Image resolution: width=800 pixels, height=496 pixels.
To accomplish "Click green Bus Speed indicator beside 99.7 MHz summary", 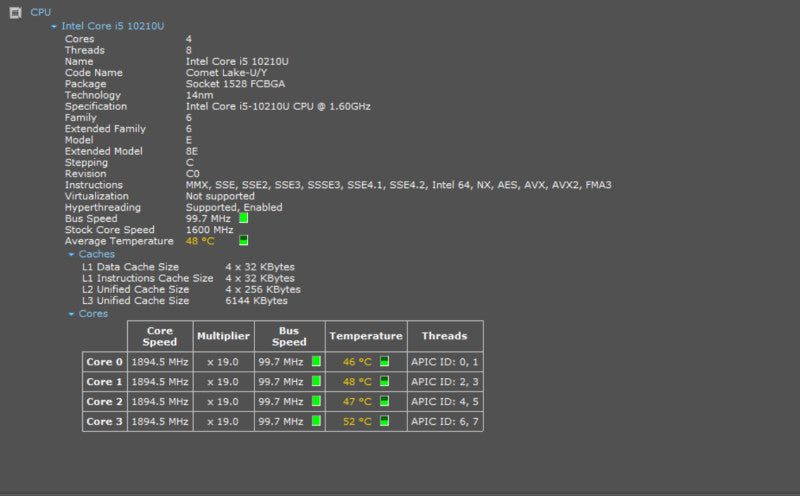I will (x=244, y=218).
